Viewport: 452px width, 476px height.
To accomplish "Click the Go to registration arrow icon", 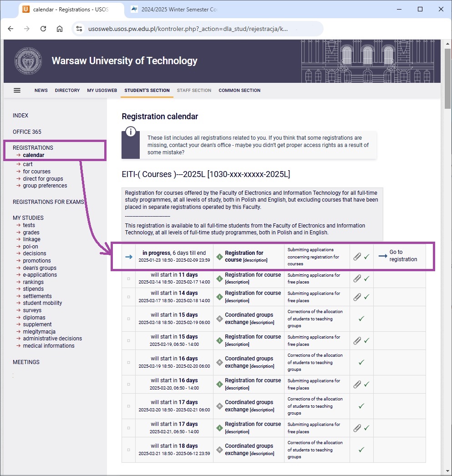I will pyautogui.click(x=383, y=256).
